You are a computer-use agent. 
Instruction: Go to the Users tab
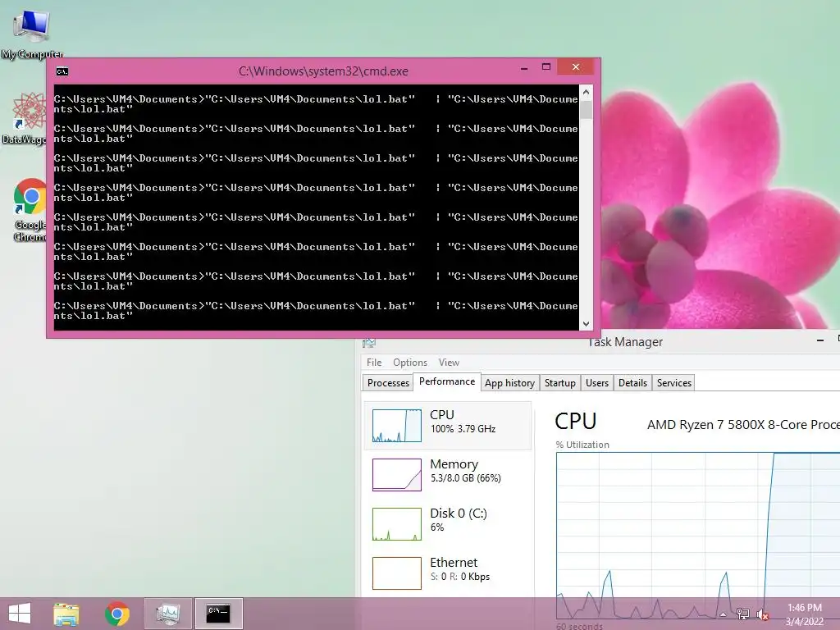[x=597, y=383]
